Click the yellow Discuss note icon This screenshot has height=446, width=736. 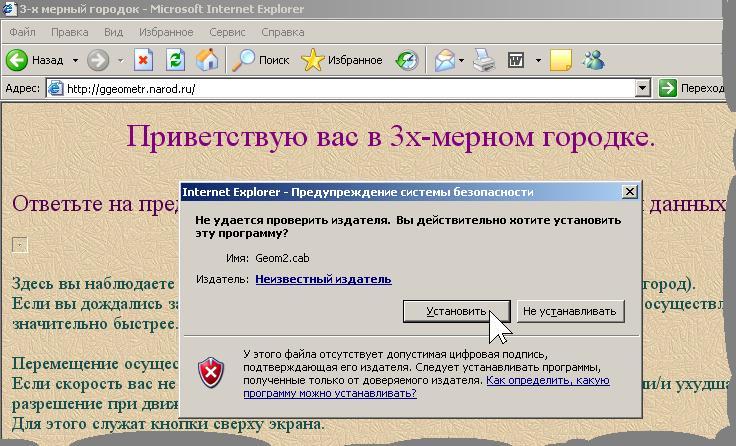[x=560, y=60]
